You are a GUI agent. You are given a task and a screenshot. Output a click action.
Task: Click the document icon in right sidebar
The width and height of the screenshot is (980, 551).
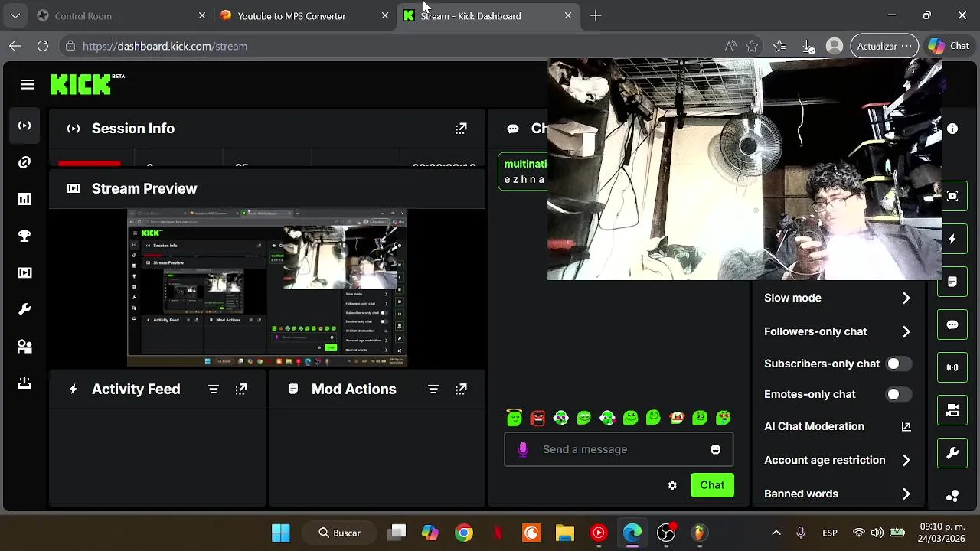[952, 282]
